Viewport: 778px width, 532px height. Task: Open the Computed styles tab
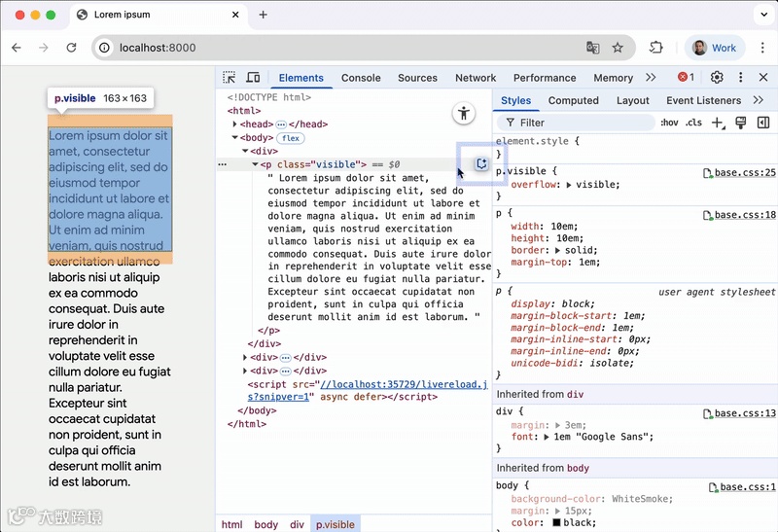point(573,100)
